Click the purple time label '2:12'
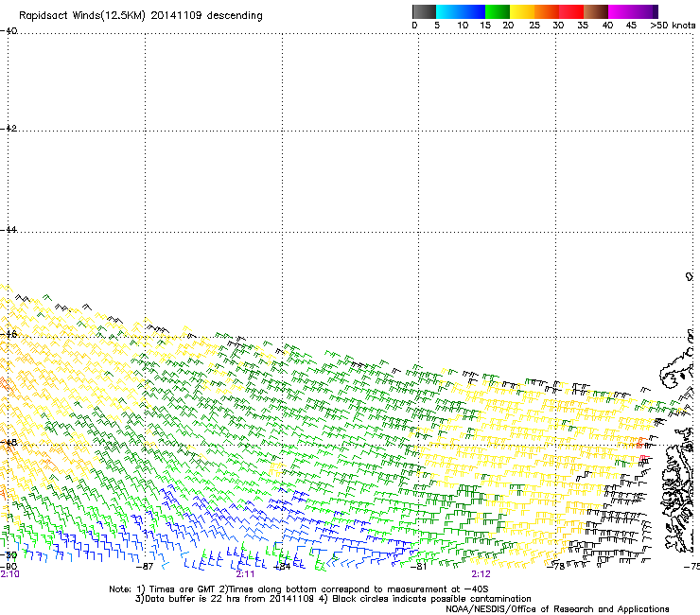This screenshot has height=615, width=700. tap(481, 574)
